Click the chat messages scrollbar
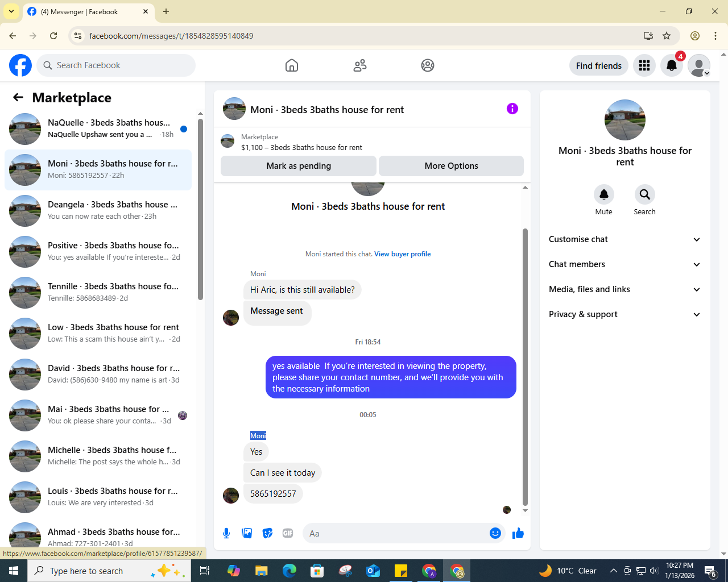 tap(525, 367)
